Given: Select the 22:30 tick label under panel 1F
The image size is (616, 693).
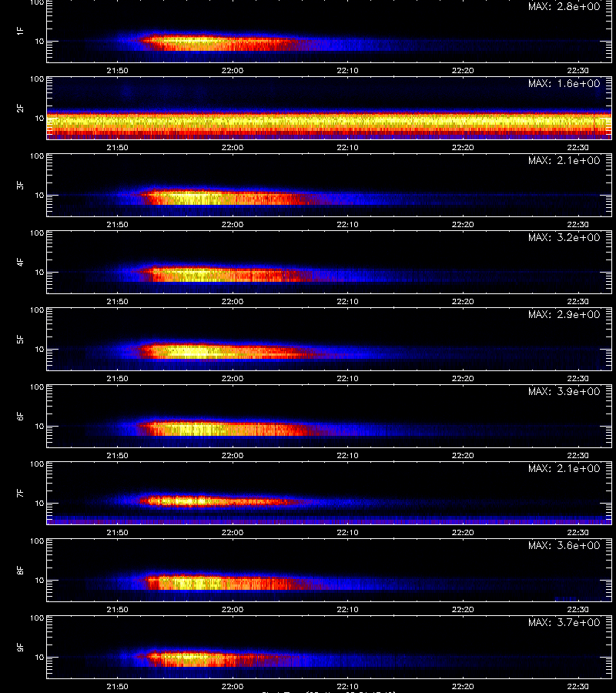Looking at the screenshot, I should pyautogui.click(x=578, y=71).
